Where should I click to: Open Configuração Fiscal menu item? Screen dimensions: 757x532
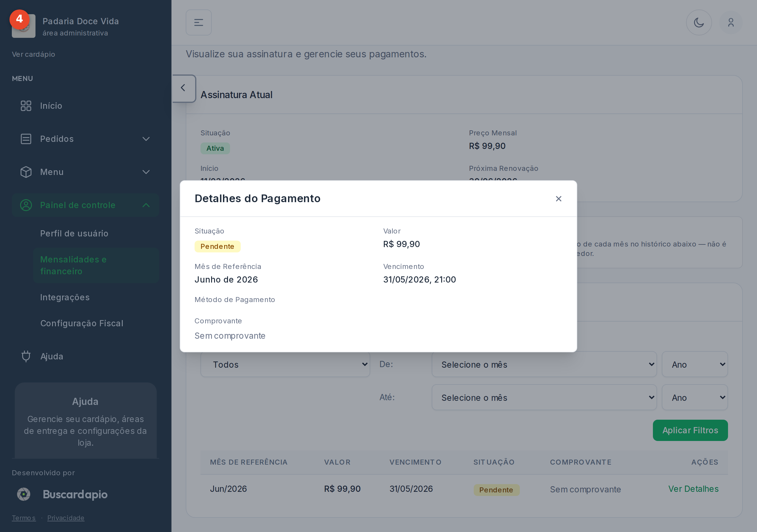(x=96, y=323)
